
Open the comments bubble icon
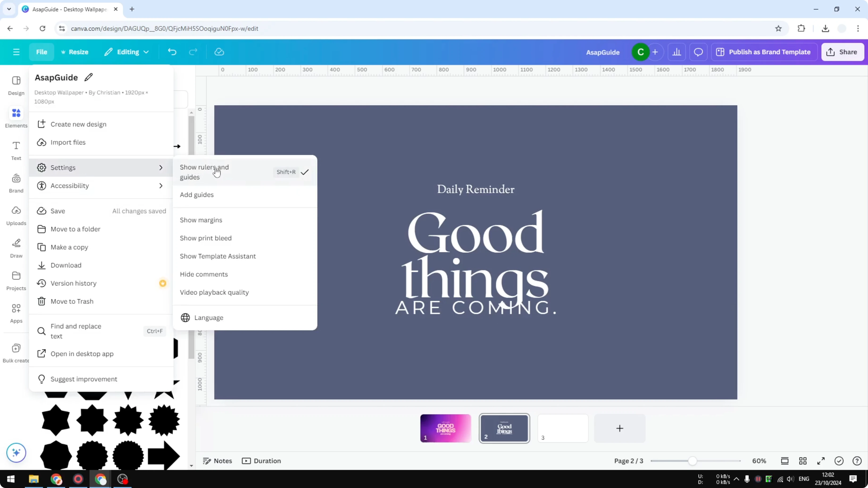tap(698, 52)
